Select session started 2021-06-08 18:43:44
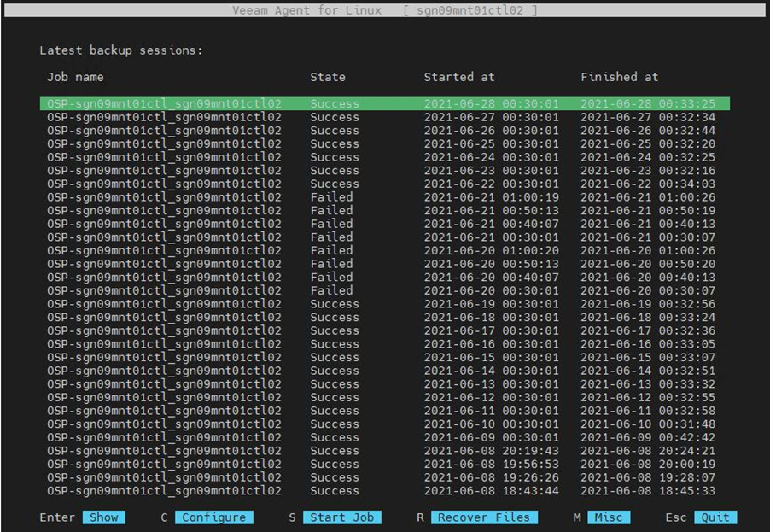The image size is (770, 532). 384,491
